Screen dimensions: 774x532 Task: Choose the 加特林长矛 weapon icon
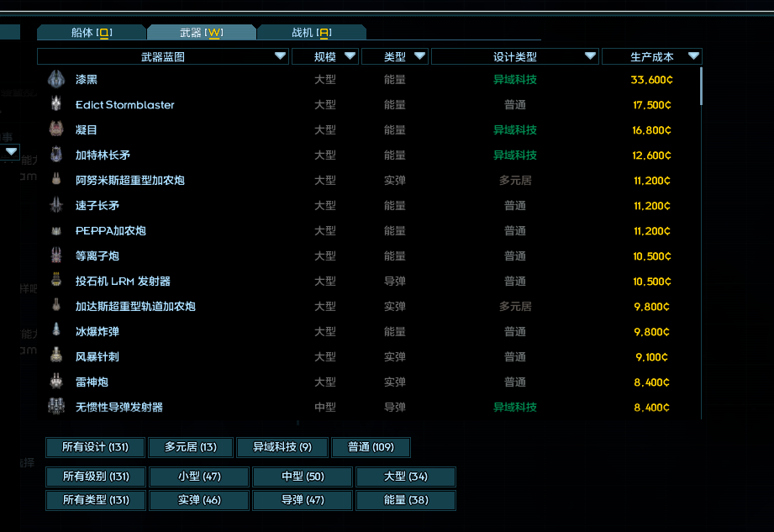(x=56, y=155)
